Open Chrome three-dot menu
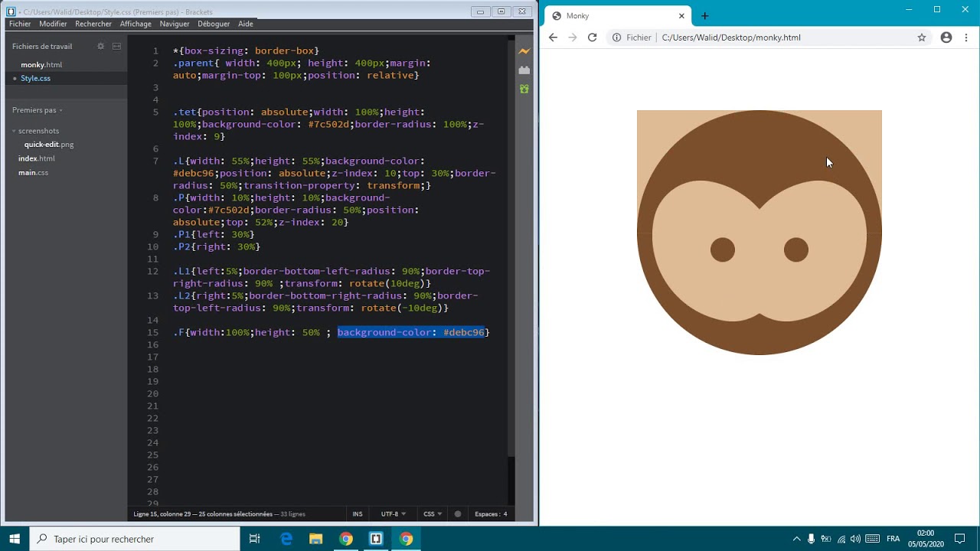The width and height of the screenshot is (980, 551). click(966, 37)
